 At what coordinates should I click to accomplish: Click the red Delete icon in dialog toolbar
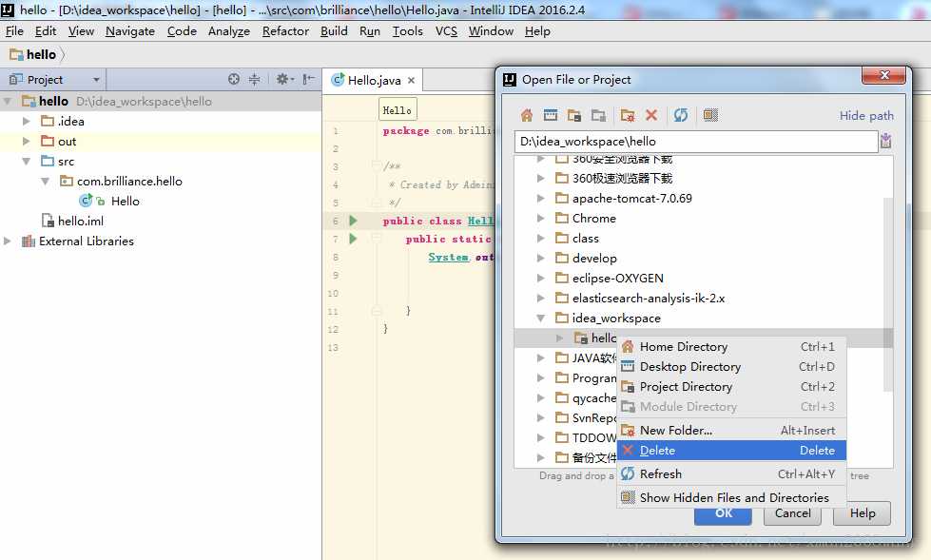pyautogui.click(x=651, y=115)
